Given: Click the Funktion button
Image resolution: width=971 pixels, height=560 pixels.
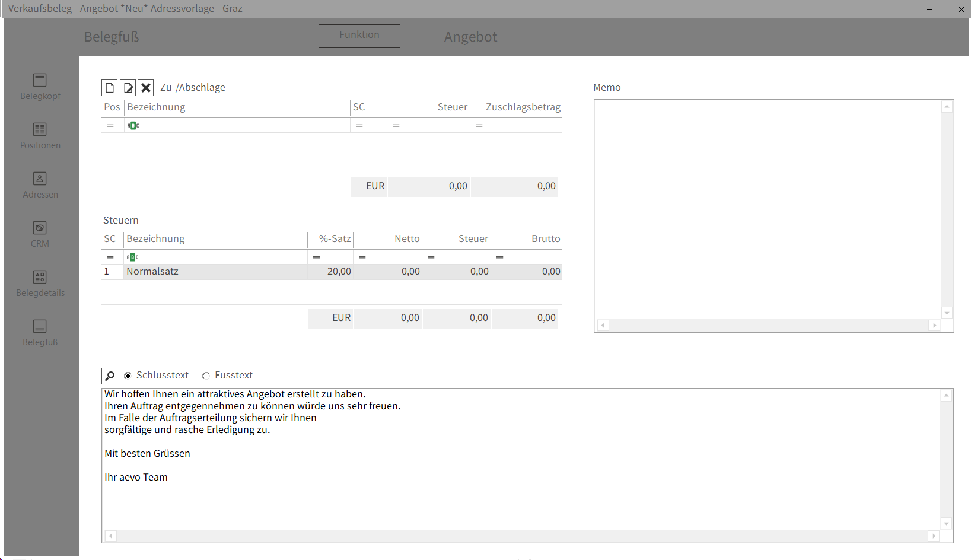Looking at the screenshot, I should pyautogui.click(x=359, y=36).
